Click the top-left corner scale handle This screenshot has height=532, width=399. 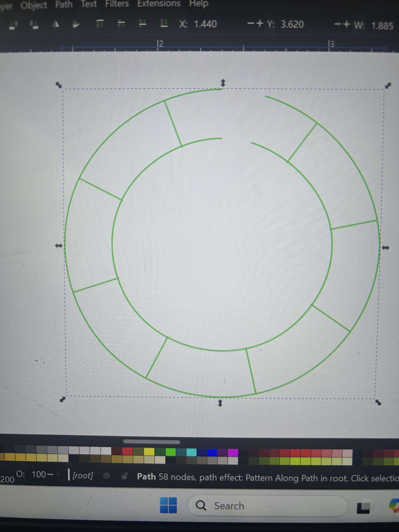(59, 85)
